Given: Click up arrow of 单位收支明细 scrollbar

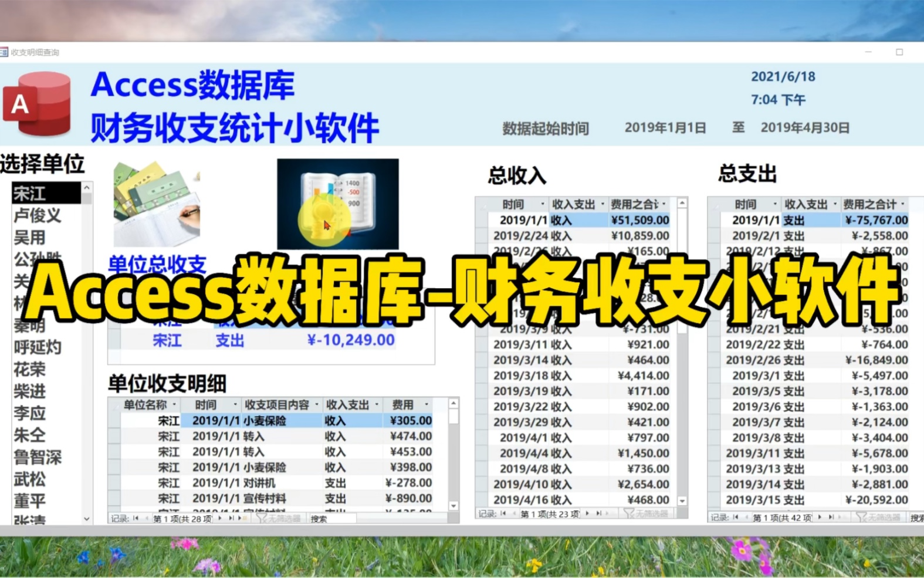Looking at the screenshot, I should (453, 404).
